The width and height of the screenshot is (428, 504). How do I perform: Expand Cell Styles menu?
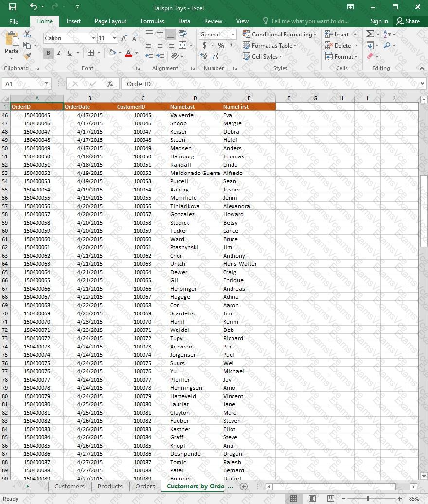pos(262,56)
